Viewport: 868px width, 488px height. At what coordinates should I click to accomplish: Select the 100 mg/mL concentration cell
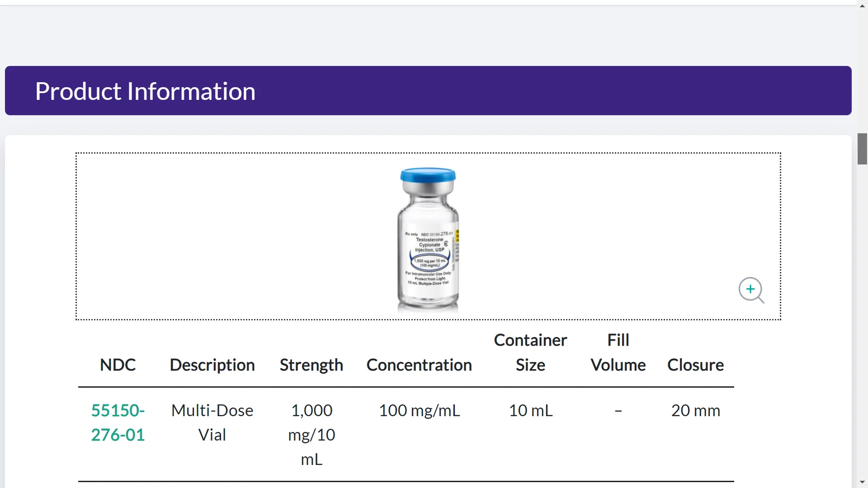coord(419,410)
